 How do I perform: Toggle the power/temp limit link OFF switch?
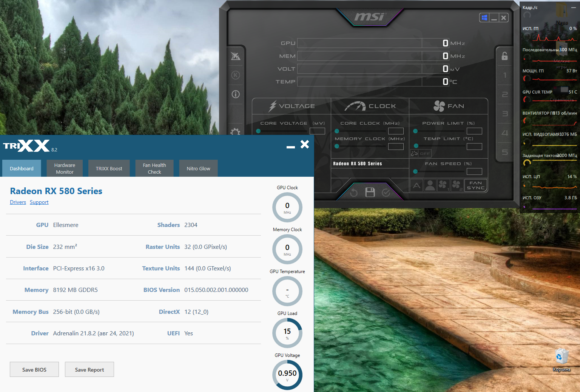coord(421,153)
